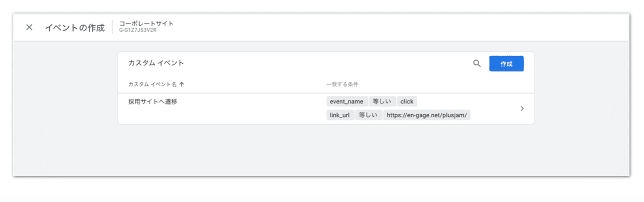Open the 採用サイトへ遷移 event row
644x202 pixels.
click(x=326, y=109)
